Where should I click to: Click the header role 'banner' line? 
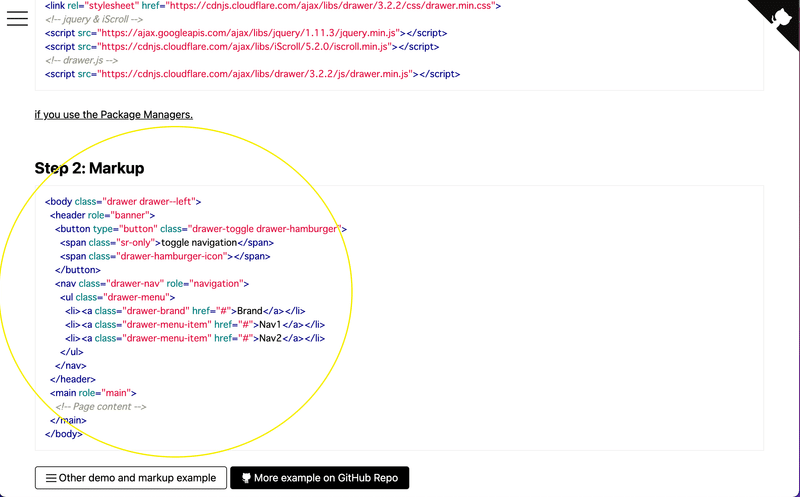click(103, 215)
